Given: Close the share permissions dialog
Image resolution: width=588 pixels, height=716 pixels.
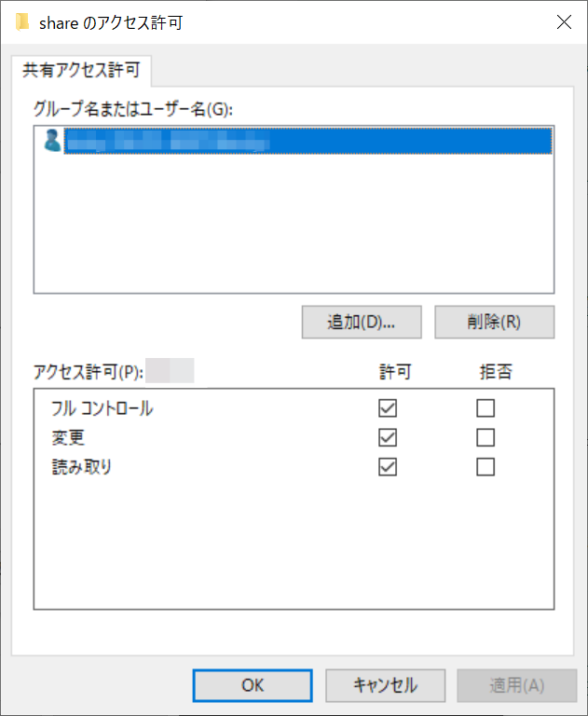Looking at the screenshot, I should (564, 22).
